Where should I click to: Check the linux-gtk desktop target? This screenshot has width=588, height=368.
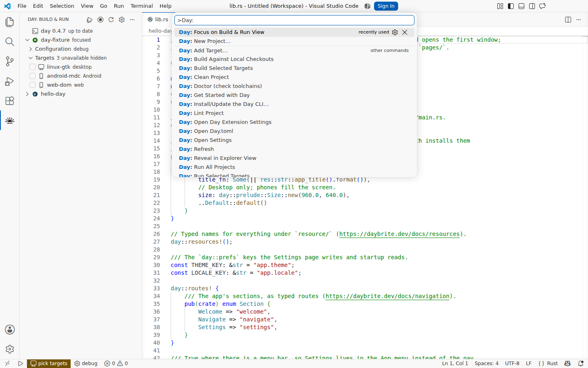click(33, 67)
